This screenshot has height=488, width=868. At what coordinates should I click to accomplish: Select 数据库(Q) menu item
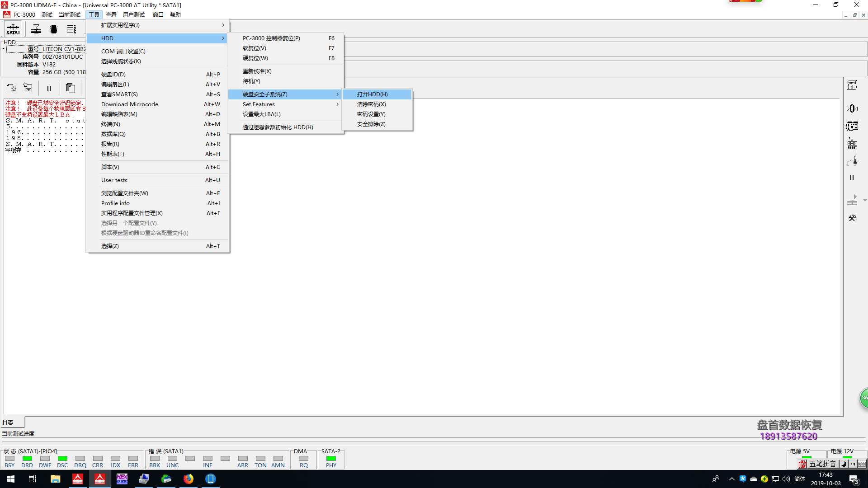click(x=157, y=134)
